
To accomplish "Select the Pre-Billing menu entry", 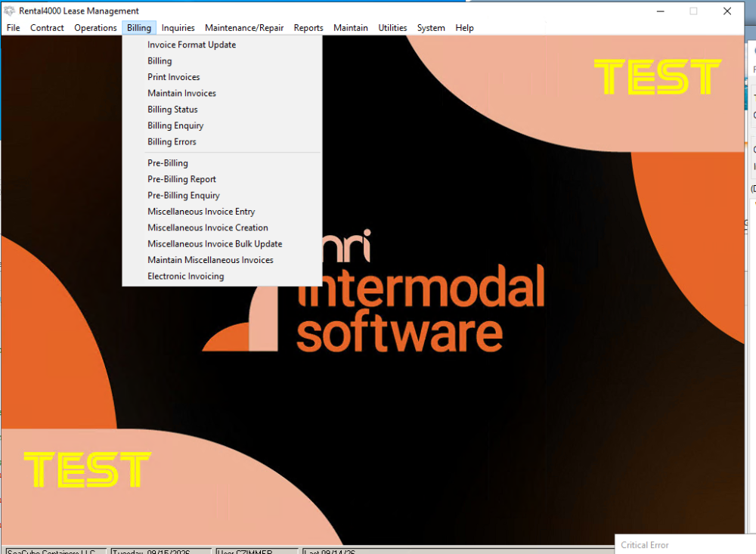I will (222, 163).
